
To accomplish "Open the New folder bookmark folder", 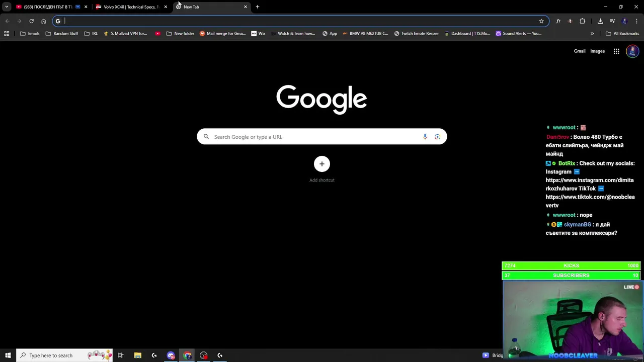I will pyautogui.click(x=180, y=34).
